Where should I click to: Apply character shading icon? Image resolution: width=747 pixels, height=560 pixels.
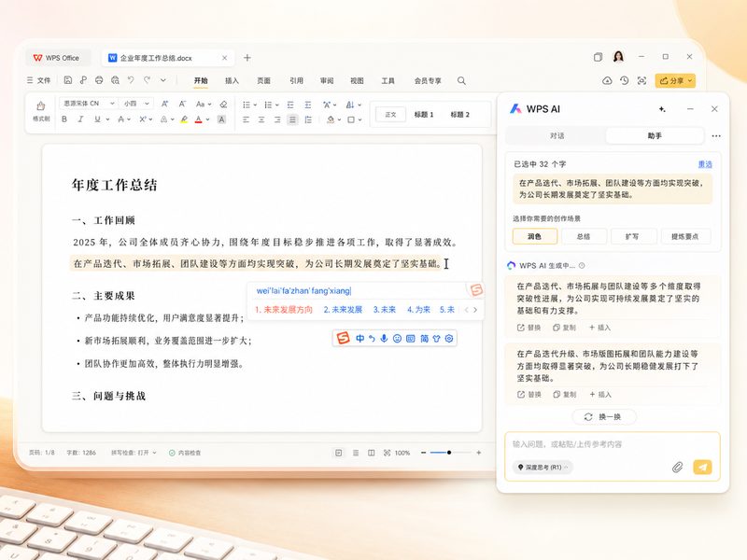[x=221, y=119]
